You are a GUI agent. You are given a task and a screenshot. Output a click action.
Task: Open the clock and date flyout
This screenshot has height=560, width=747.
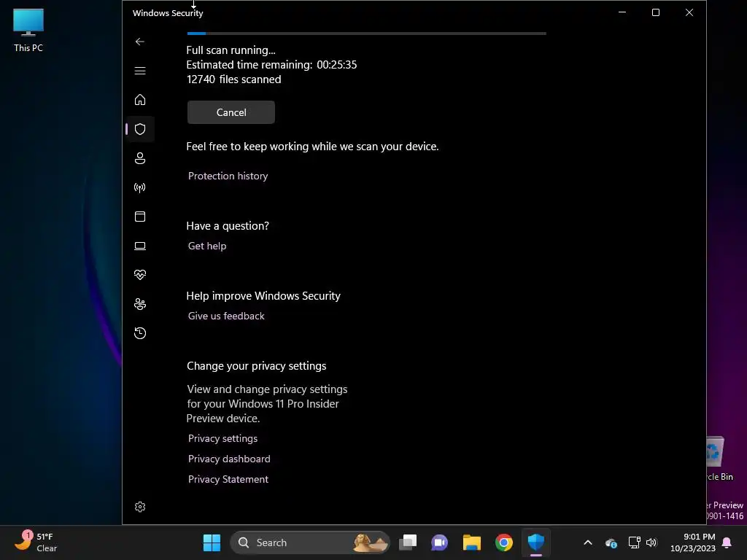pos(693,542)
